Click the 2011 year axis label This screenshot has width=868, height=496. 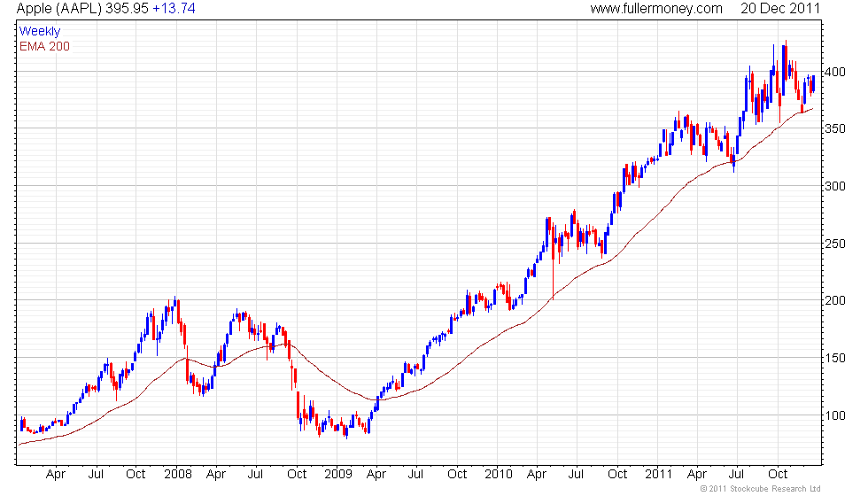pos(658,475)
